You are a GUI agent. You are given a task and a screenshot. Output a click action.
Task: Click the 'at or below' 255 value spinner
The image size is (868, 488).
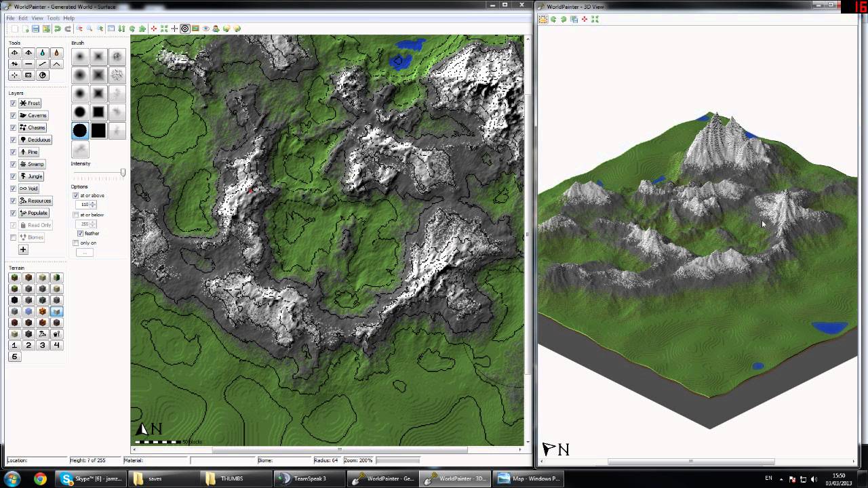pos(86,224)
